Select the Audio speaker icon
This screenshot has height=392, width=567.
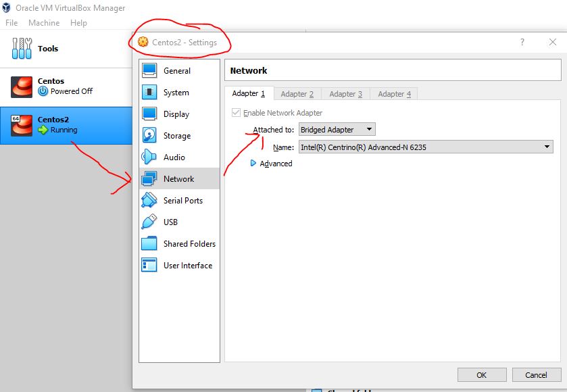click(149, 157)
